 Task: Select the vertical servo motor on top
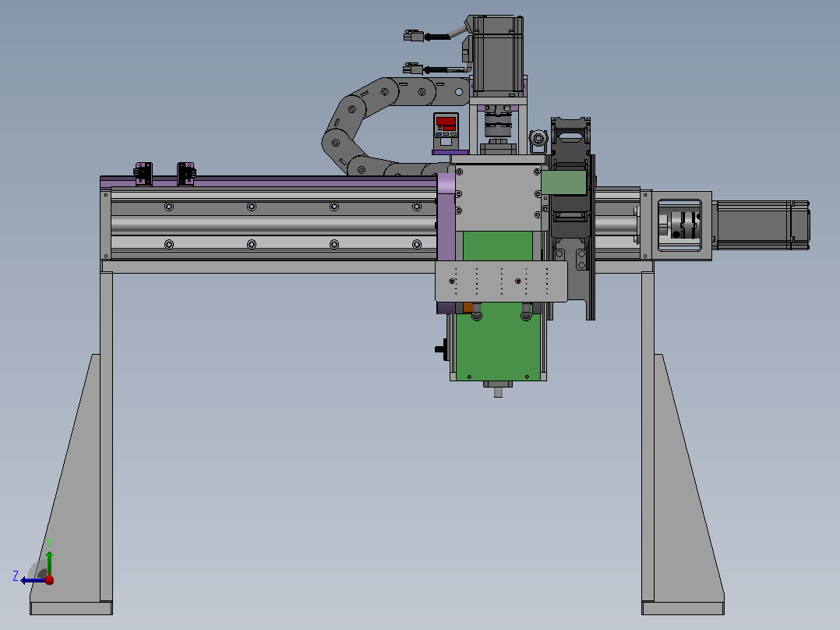coord(498,56)
